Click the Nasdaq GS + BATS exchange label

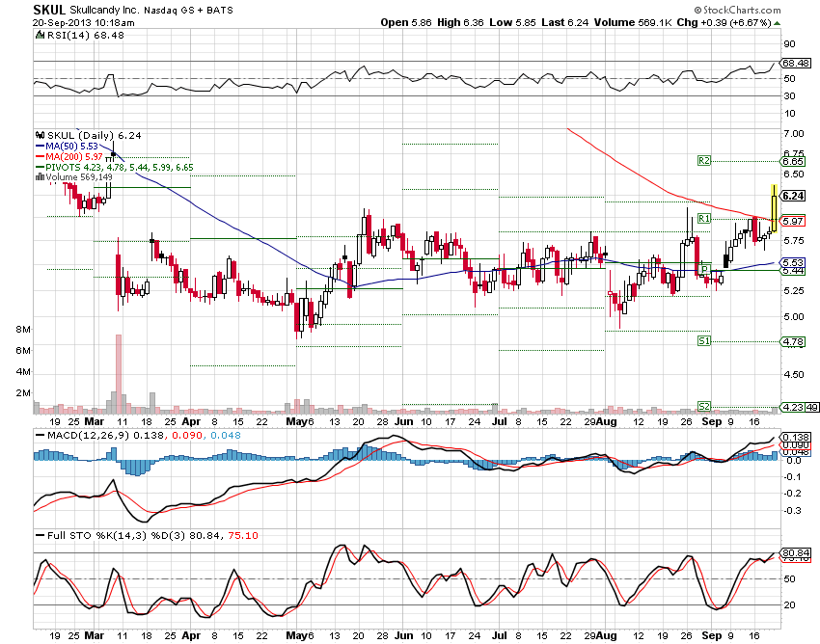coord(189,10)
